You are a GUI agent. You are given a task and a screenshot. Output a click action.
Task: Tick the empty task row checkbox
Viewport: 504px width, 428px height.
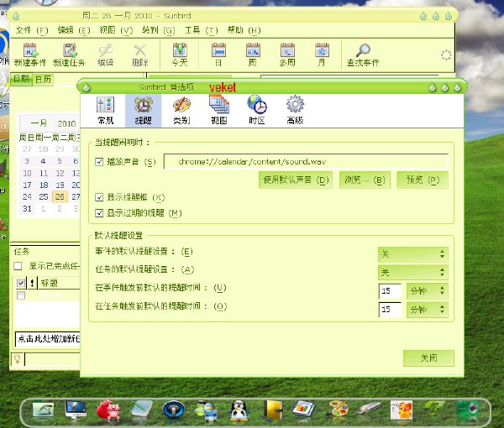21,295
